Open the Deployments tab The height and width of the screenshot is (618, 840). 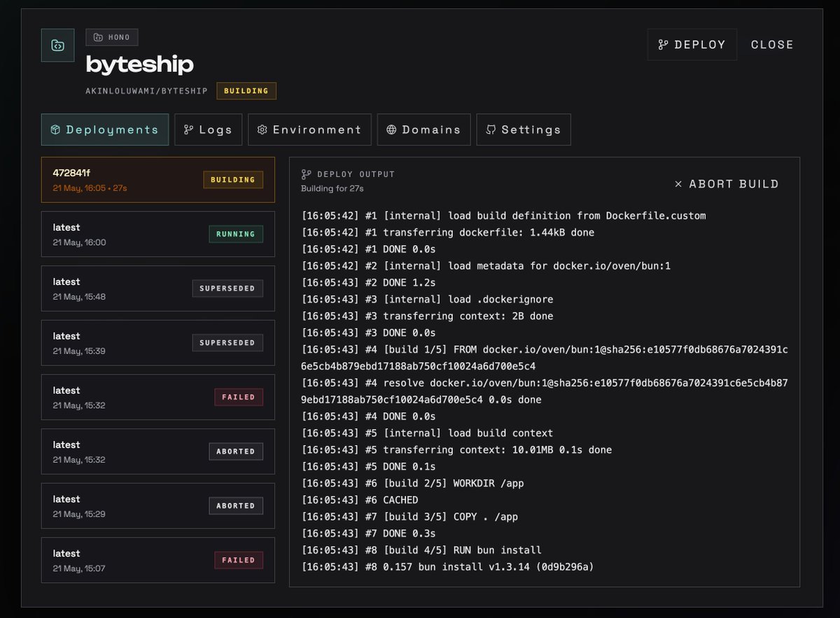pyautogui.click(x=105, y=129)
